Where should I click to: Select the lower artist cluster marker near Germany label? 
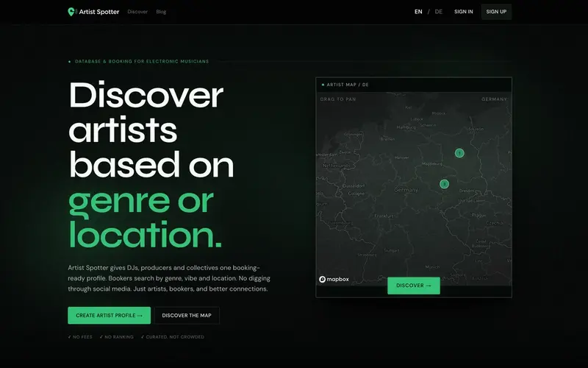pos(444,184)
